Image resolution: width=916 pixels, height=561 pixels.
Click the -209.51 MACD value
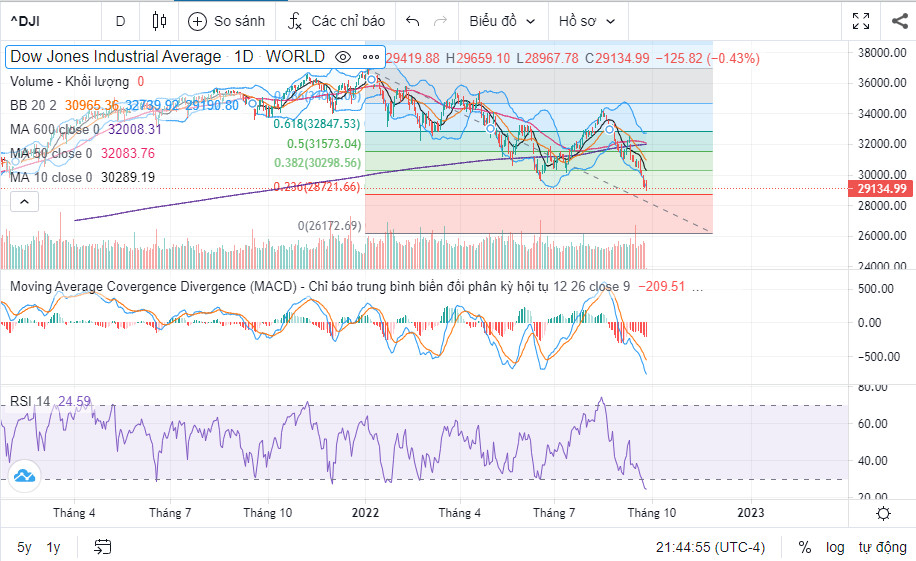(661, 287)
